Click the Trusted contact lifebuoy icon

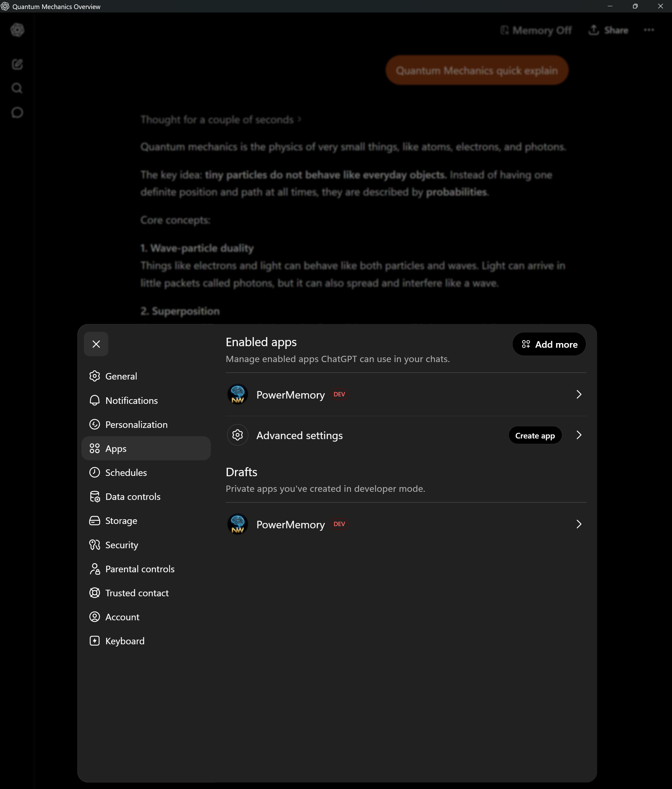point(95,593)
